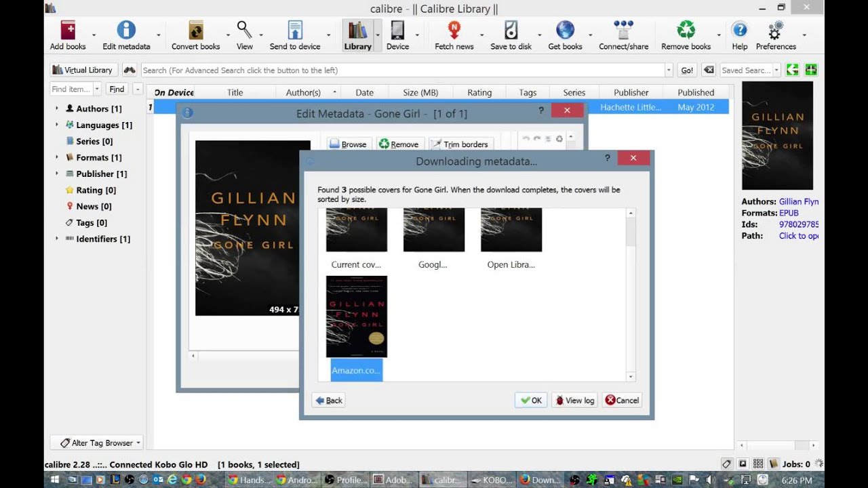
Task: Sort by the Rating column header
Action: tap(479, 92)
